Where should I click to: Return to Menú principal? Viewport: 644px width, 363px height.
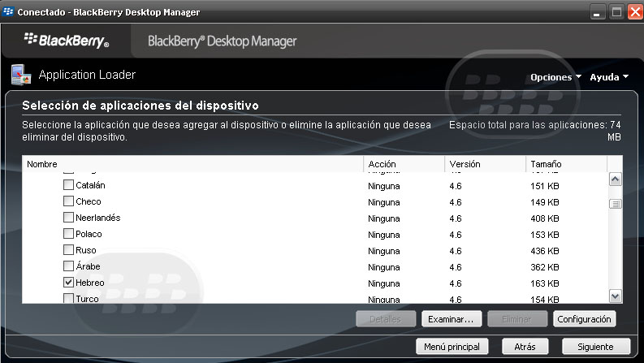(x=452, y=347)
